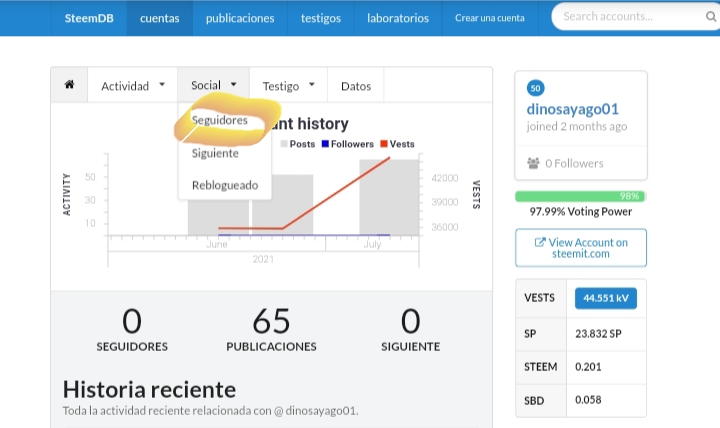Click the home icon tab
The width and height of the screenshot is (720, 428).
tap(69, 85)
